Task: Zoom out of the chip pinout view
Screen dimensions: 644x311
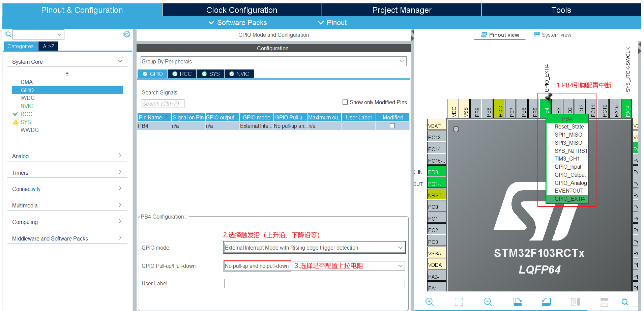Action: point(488,302)
